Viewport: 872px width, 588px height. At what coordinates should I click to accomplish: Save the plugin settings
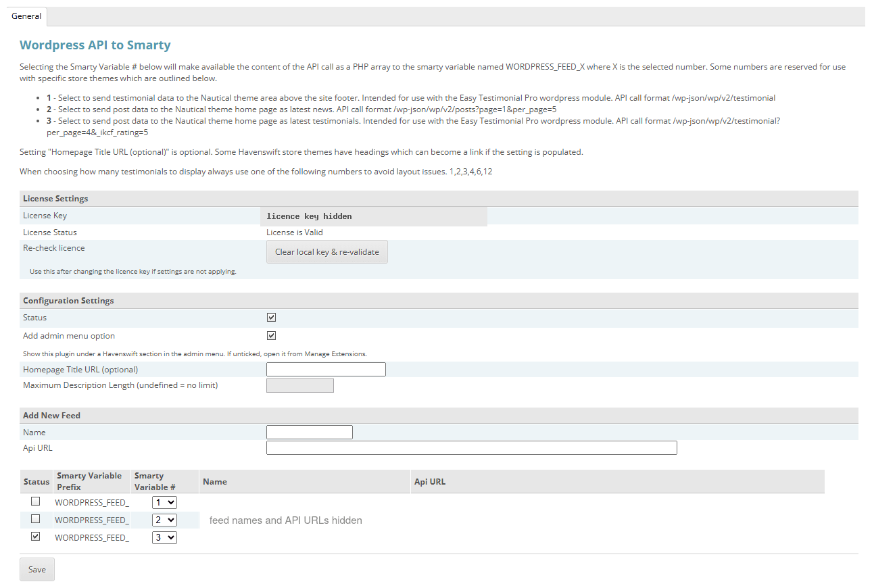37,569
